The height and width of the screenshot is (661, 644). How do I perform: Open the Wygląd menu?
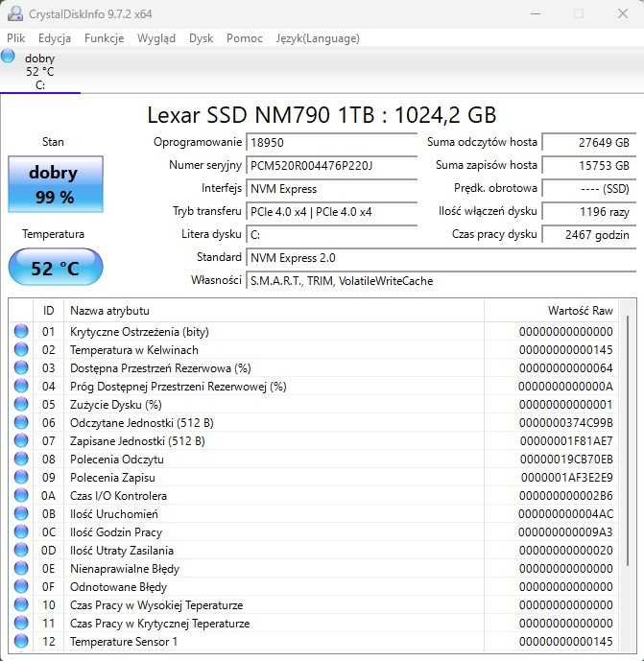pyautogui.click(x=156, y=38)
